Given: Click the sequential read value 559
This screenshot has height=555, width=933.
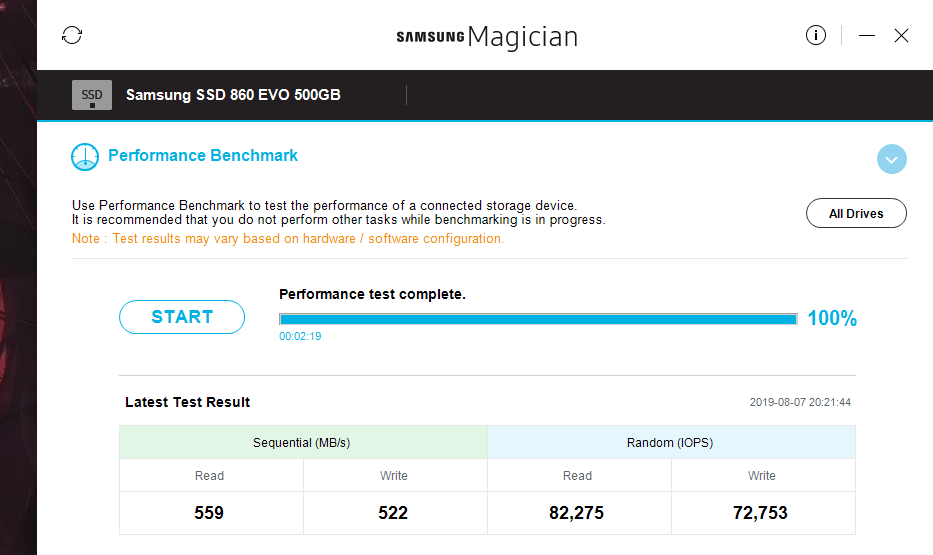Looking at the screenshot, I should tap(209, 513).
